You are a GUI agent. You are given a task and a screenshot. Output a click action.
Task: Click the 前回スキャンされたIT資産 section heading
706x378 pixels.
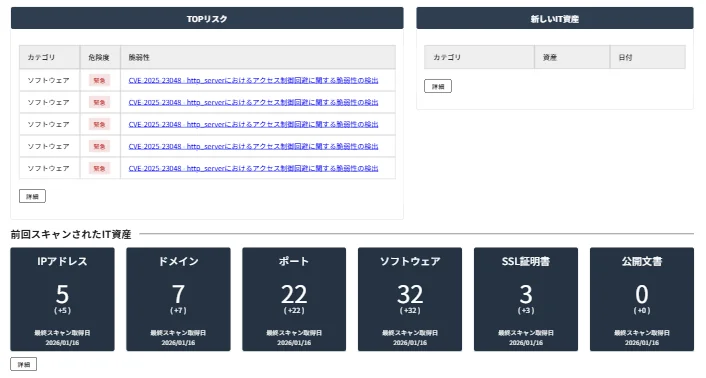71,234
